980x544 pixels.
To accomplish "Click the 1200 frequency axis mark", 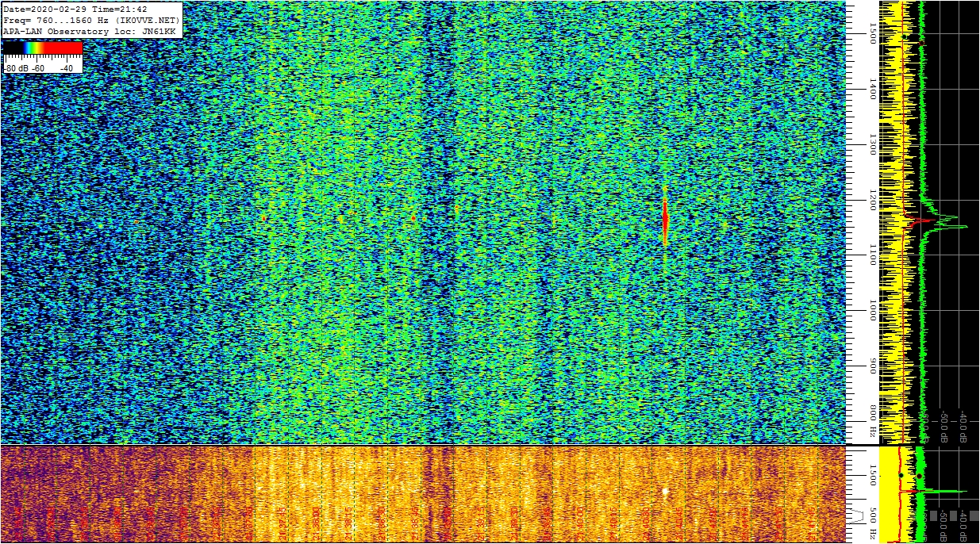I will click(x=872, y=200).
